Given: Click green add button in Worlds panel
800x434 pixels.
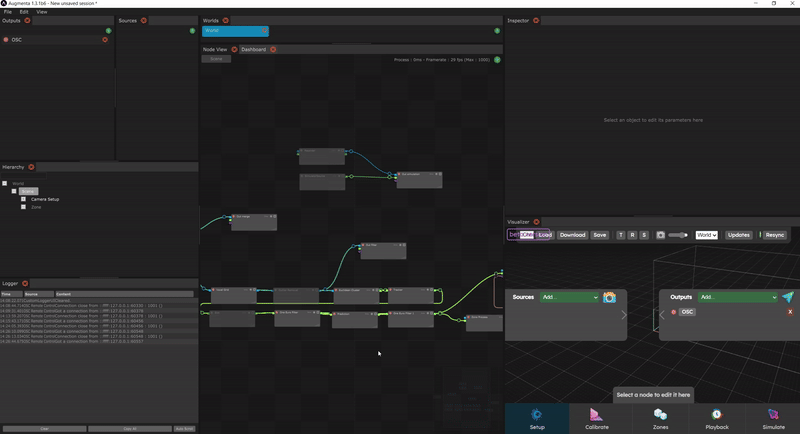Looking at the screenshot, I should coord(497,31).
